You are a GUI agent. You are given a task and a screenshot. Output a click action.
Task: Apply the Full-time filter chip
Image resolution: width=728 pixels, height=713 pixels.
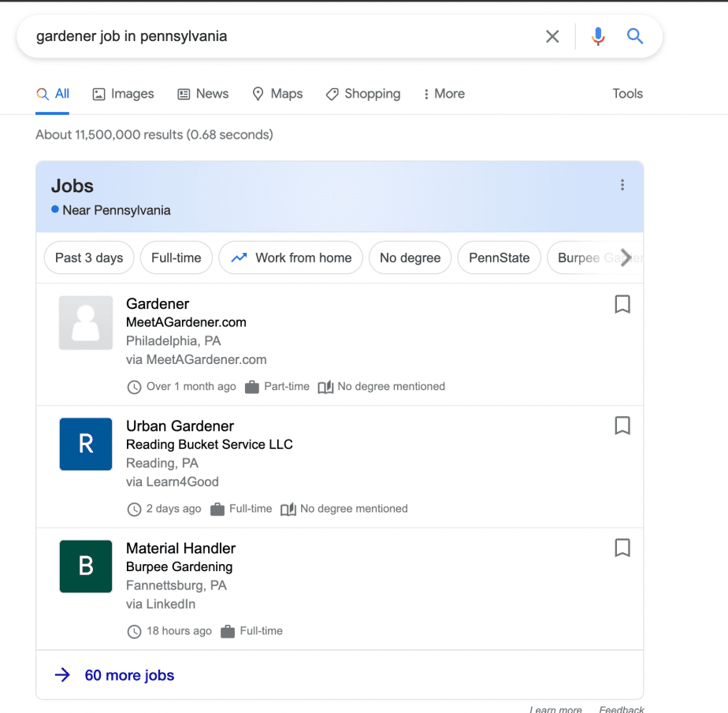coord(176,258)
